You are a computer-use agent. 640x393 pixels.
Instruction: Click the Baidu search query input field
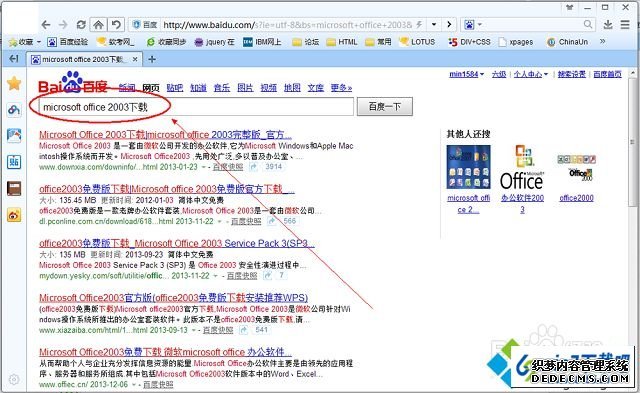tap(196, 107)
